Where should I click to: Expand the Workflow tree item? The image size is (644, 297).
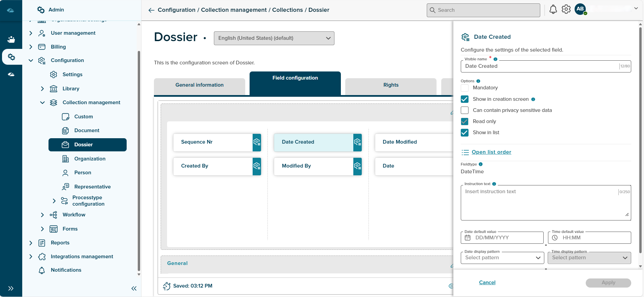pyautogui.click(x=42, y=215)
